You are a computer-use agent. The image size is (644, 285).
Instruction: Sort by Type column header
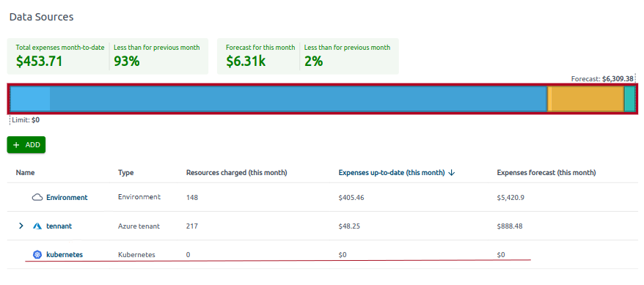[x=125, y=173]
